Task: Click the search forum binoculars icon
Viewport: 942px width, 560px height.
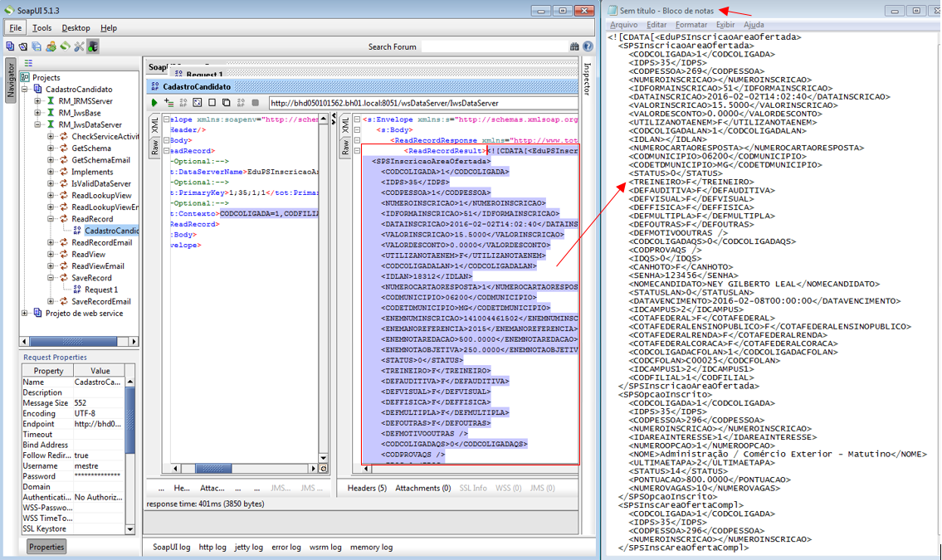Action: (574, 46)
